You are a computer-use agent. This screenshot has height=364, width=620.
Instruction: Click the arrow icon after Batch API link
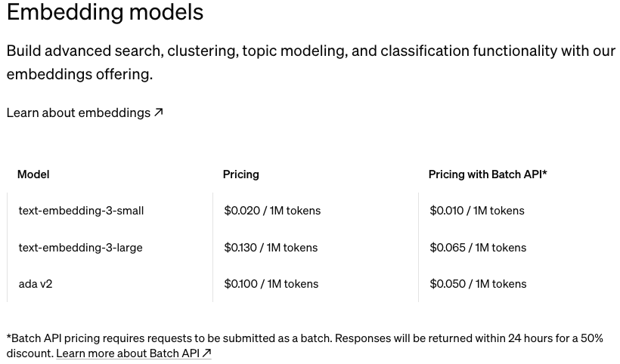click(x=206, y=353)
